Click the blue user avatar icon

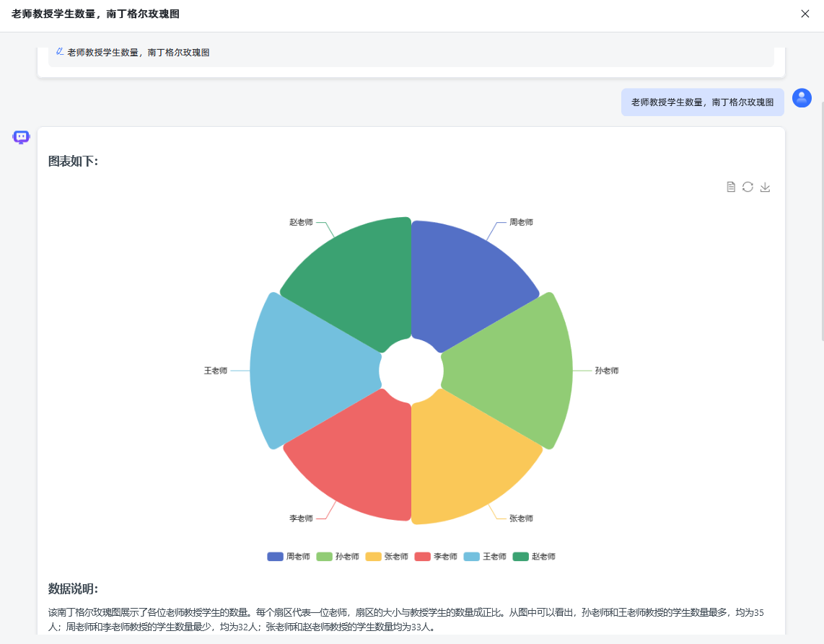(802, 98)
